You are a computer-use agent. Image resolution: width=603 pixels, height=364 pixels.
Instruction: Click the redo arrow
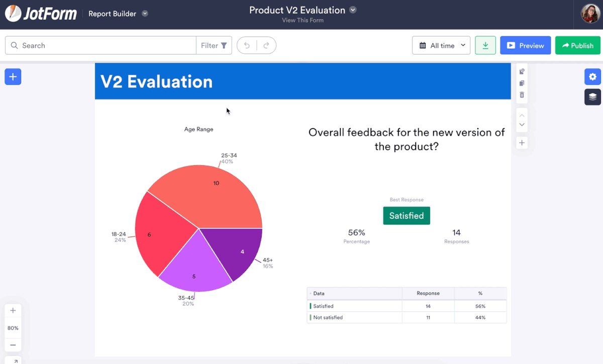[x=266, y=46]
